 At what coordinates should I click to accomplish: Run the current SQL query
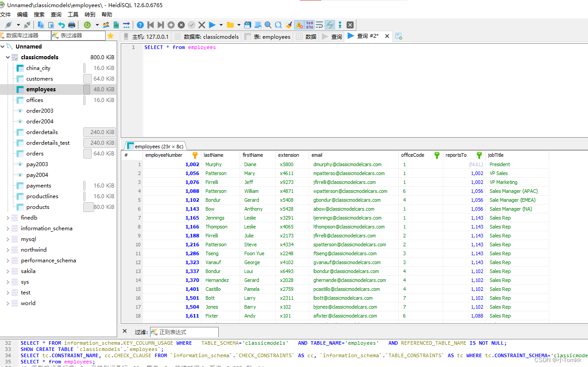click(212, 24)
